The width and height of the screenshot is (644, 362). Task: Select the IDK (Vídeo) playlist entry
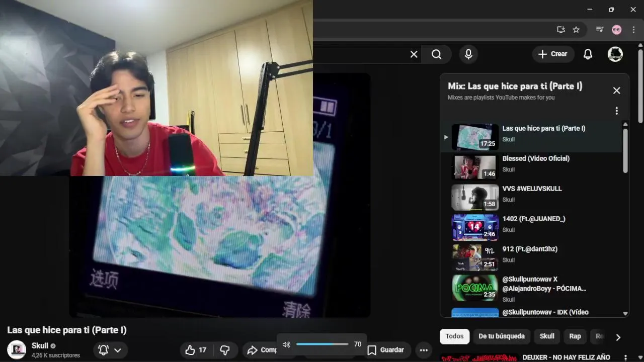tap(531, 312)
